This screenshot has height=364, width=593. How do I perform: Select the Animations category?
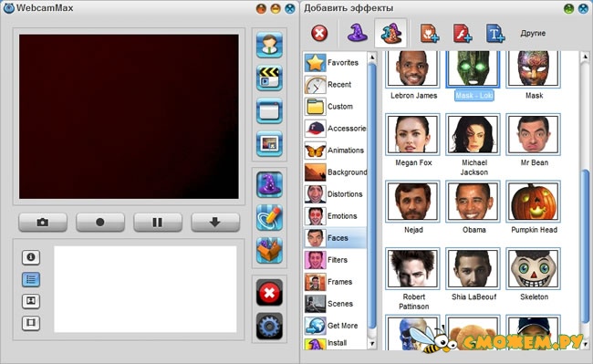pyautogui.click(x=335, y=151)
